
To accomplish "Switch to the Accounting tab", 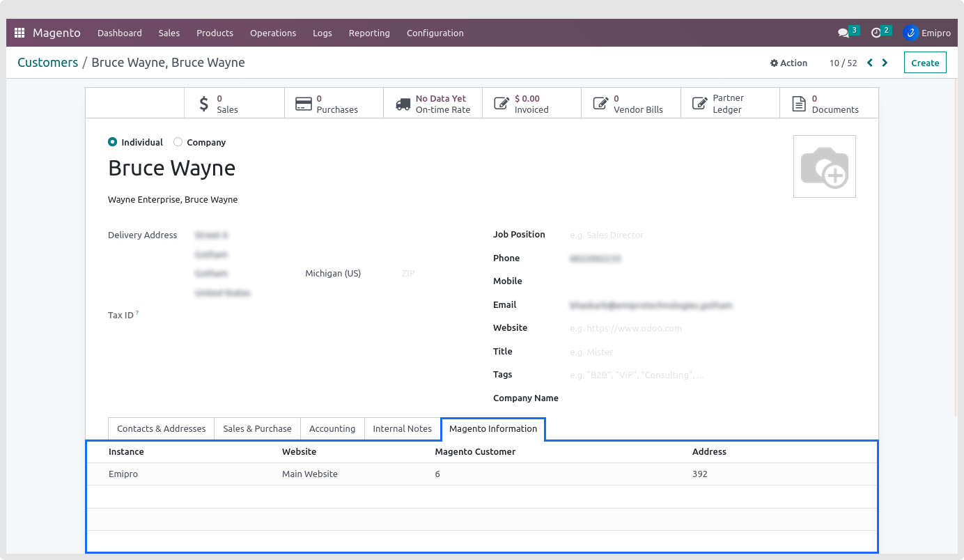I will (x=332, y=428).
